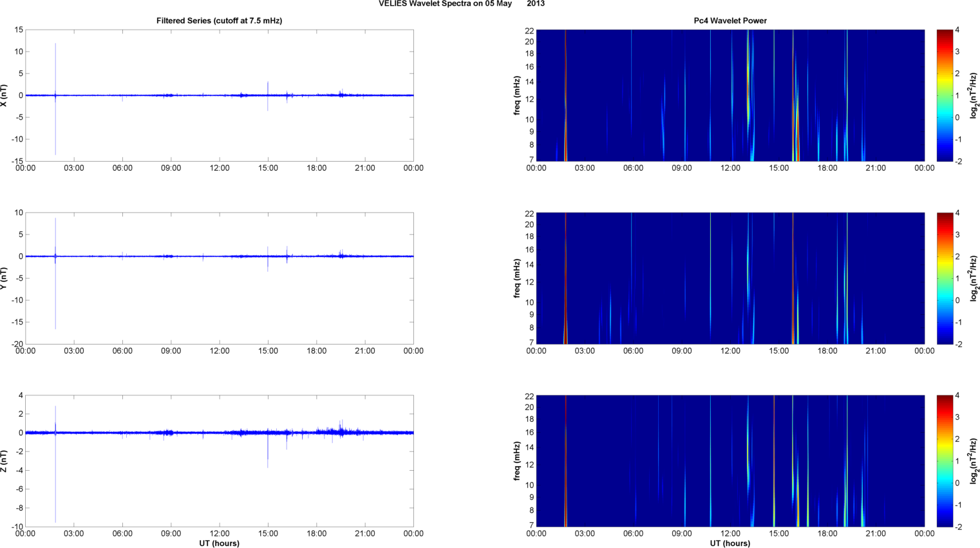Click the bottom spectrogram's color scale bar

click(944, 461)
